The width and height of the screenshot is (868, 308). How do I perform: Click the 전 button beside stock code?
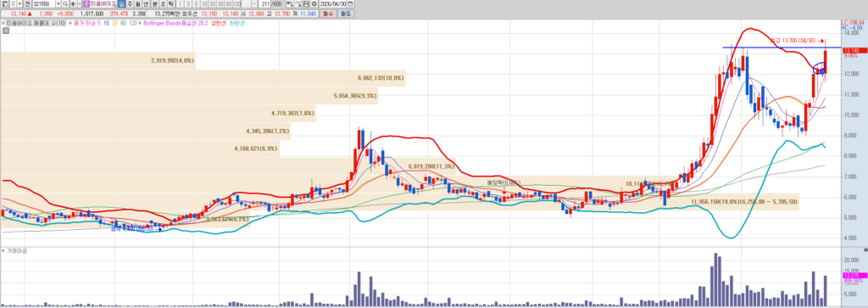(28, 4)
